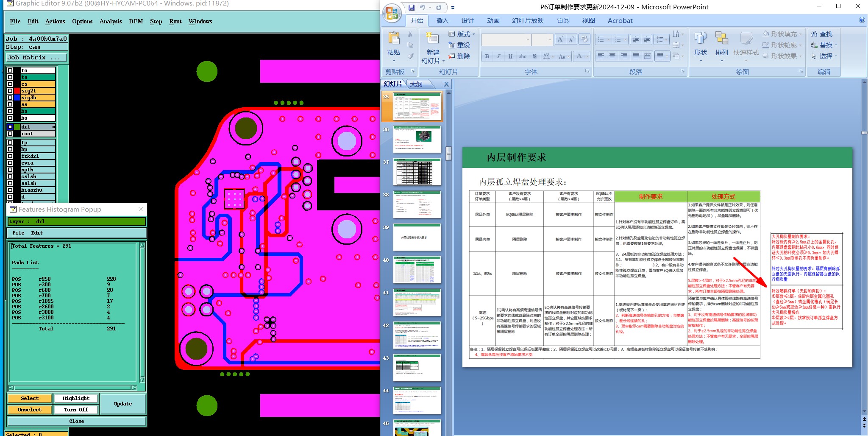Click Find (查找) in the editing group
Image resolution: width=868 pixels, height=436 pixels.
tap(822, 34)
